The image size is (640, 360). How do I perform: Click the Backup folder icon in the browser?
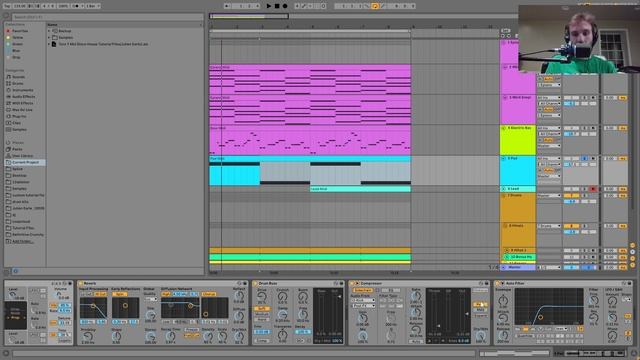click(55, 31)
